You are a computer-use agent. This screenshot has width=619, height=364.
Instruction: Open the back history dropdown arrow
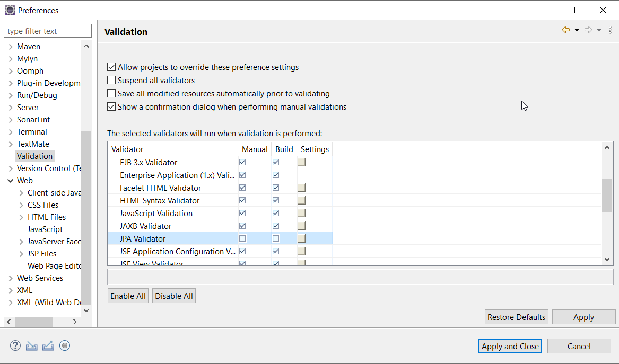pyautogui.click(x=577, y=30)
